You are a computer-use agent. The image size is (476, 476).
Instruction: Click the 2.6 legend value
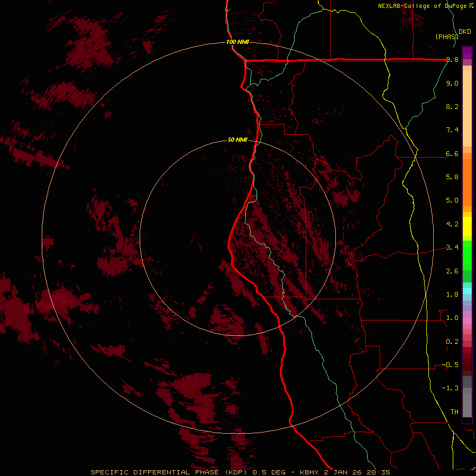click(x=452, y=271)
